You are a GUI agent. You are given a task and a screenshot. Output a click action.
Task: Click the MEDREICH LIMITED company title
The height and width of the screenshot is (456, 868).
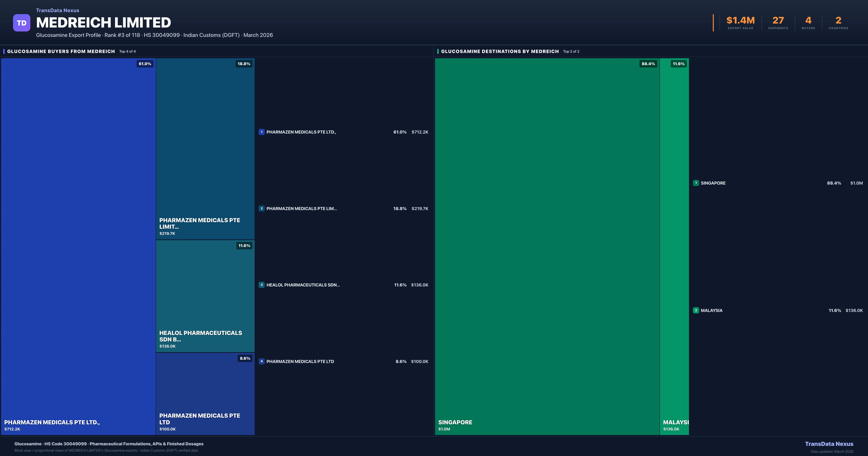tap(103, 23)
